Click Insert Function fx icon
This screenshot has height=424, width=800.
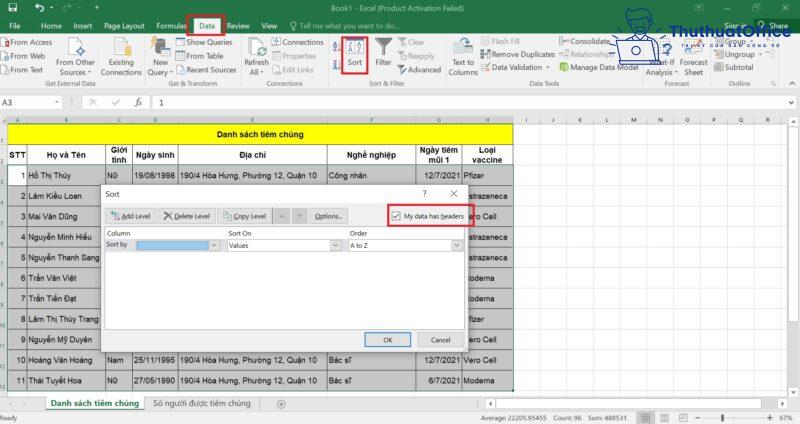pos(138,103)
